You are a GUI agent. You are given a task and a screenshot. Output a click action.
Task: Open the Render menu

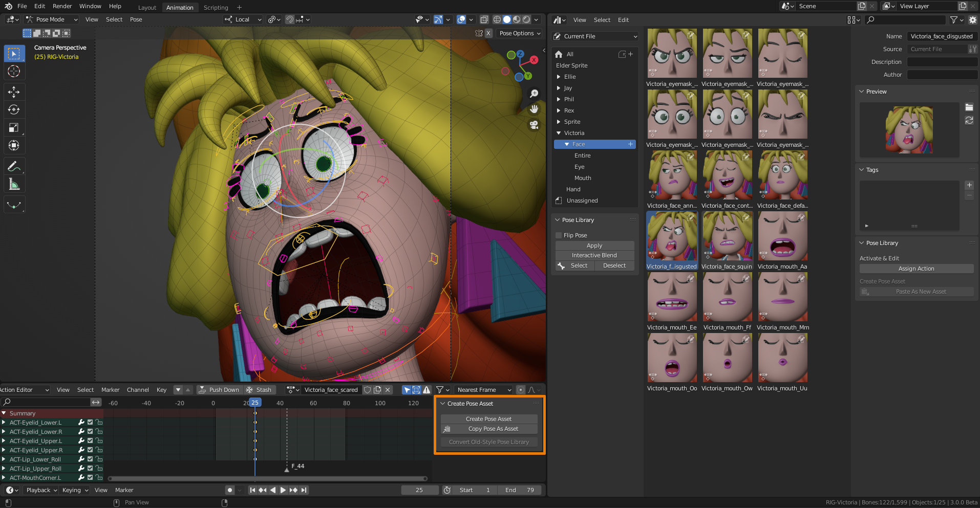tap(62, 6)
